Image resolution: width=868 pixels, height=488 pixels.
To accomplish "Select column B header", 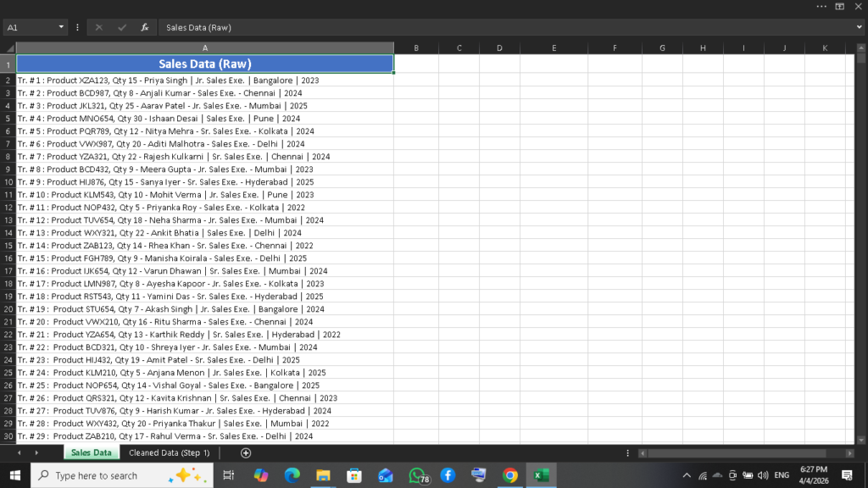I will pyautogui.click(x=416, y=48).
